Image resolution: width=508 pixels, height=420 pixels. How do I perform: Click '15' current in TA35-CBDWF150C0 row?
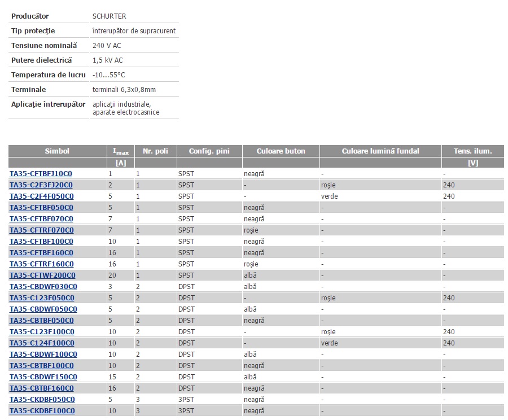pyautogui.click(x=112, y=377)
